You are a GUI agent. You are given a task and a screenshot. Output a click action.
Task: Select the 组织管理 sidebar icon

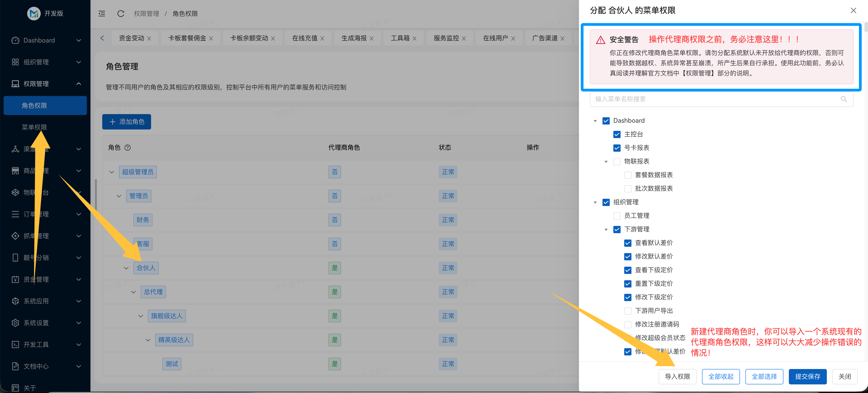point(15,62)
